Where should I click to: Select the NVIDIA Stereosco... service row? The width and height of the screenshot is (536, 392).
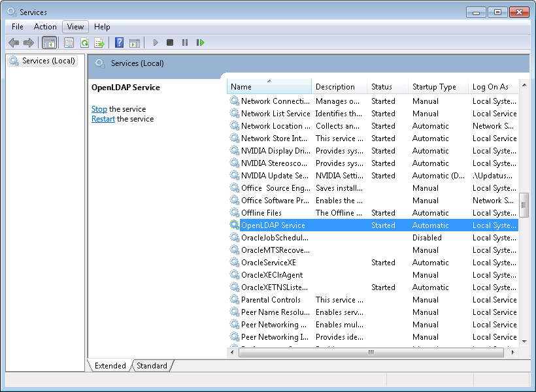tap(373, 163)
